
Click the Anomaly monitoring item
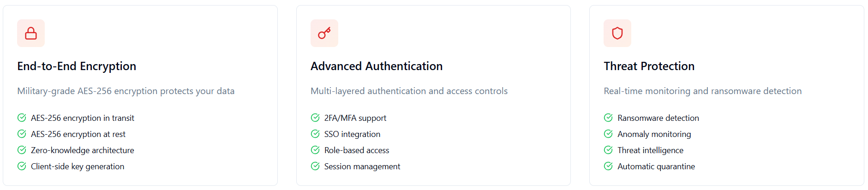(x=654, y=134)
